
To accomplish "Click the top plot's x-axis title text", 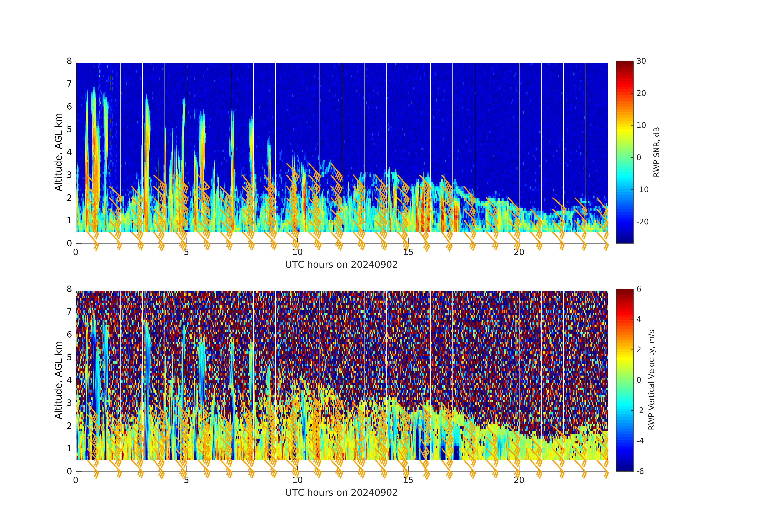I will point(341,265).
